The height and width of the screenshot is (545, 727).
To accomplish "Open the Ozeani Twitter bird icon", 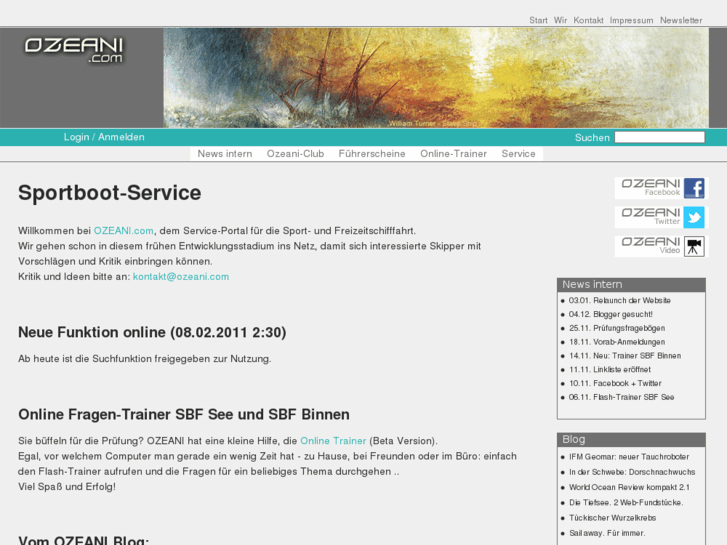I will (694, 218).
